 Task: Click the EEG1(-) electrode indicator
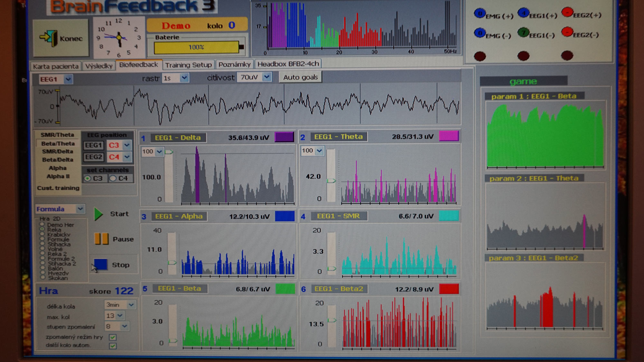point(524,32)
